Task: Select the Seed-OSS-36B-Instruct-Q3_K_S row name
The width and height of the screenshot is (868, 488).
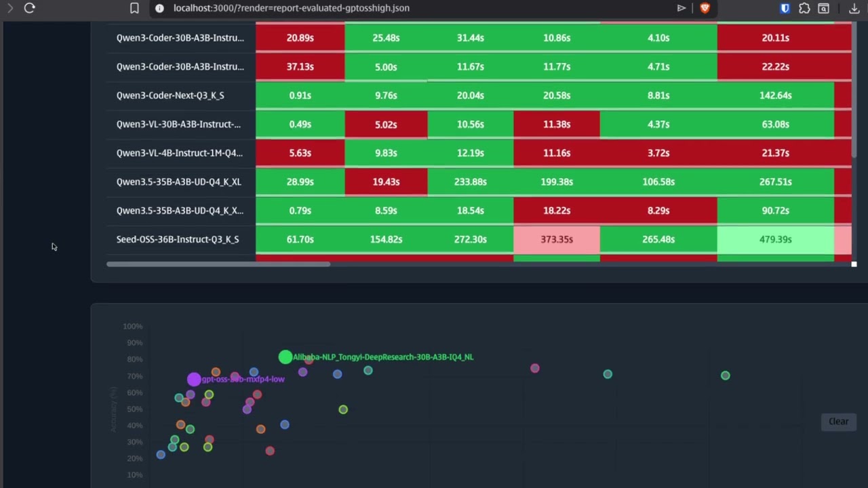Action: click(178, 239)
